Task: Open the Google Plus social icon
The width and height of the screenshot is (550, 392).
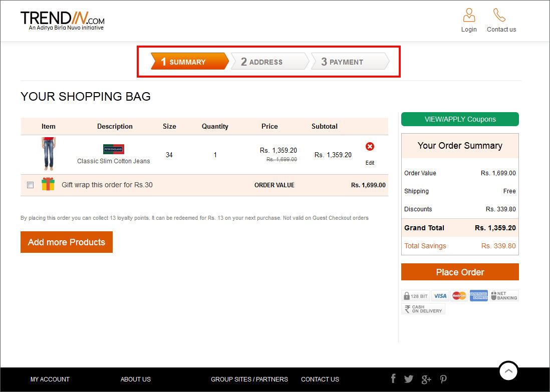Action: [426, 379]
